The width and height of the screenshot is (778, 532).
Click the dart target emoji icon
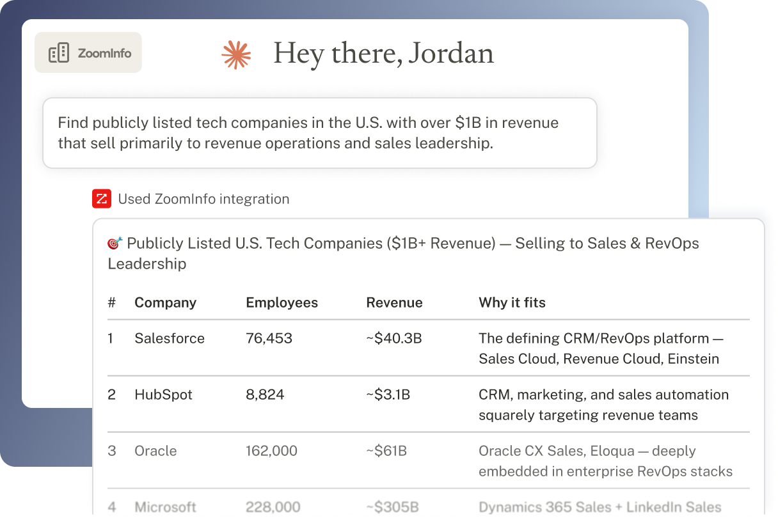[x=115, y=243]
